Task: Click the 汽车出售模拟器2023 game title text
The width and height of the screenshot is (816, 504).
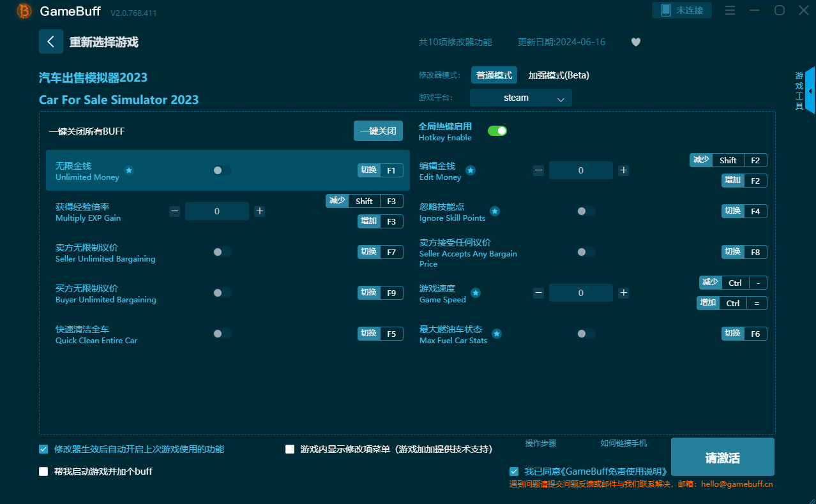Action: pyautogui.click(x=93, y=78)
